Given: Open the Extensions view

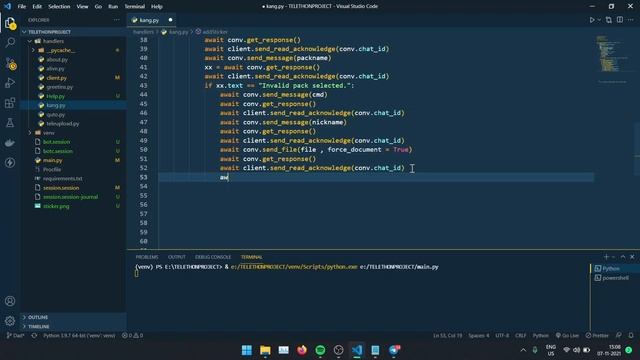Looking at the screenshot, I should [x=10, y=103].
